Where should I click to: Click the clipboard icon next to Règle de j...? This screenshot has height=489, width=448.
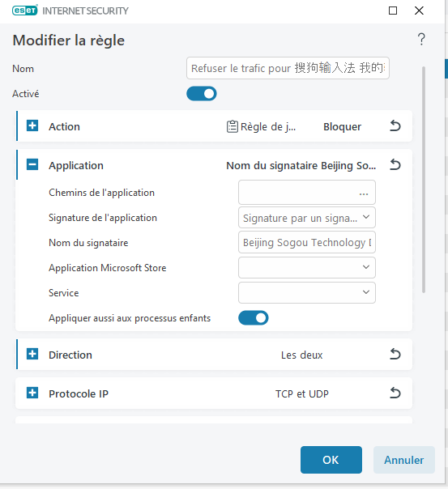[x=233, y=126]
